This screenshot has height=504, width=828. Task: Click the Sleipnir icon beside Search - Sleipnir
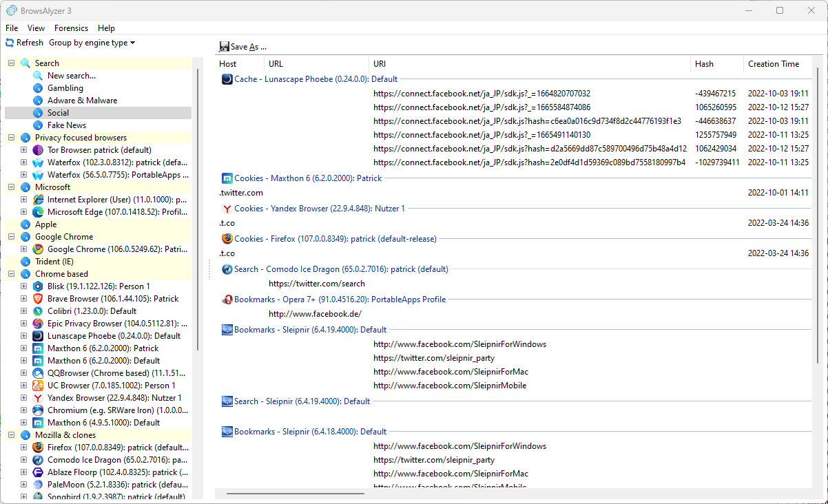pos(227,401)
